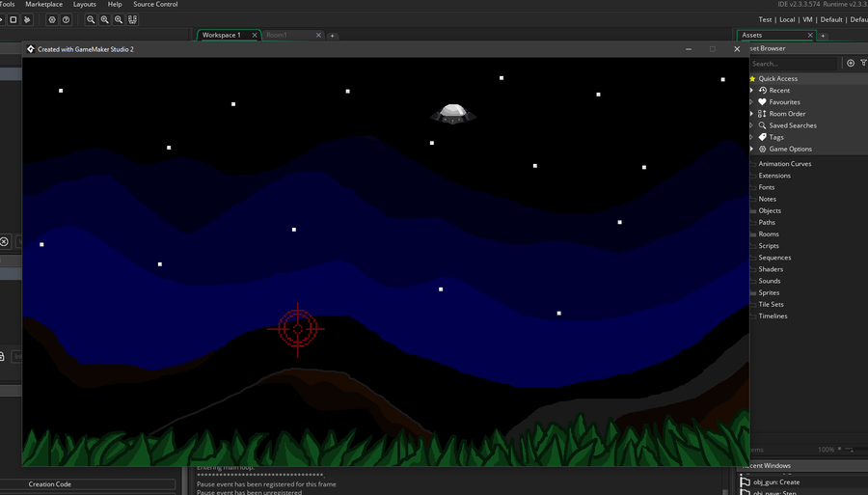This screenshot has height=495, width=868.
Task: Click the Recent clock icon
Action: pos(763,91)
